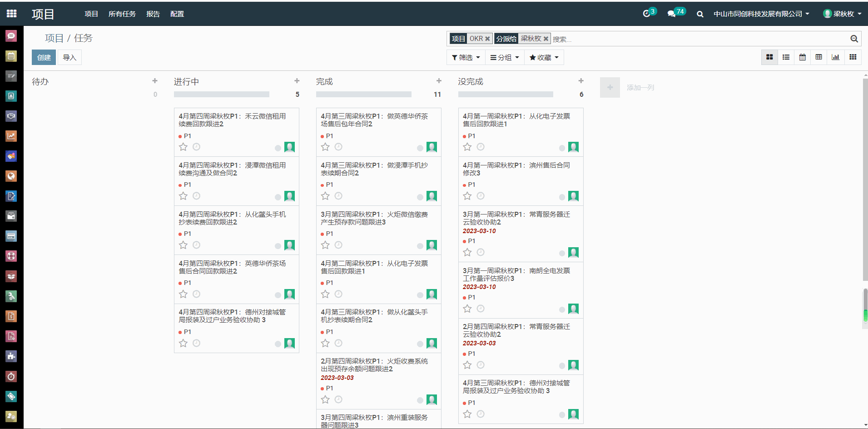Switch to list view

point(786,57)
